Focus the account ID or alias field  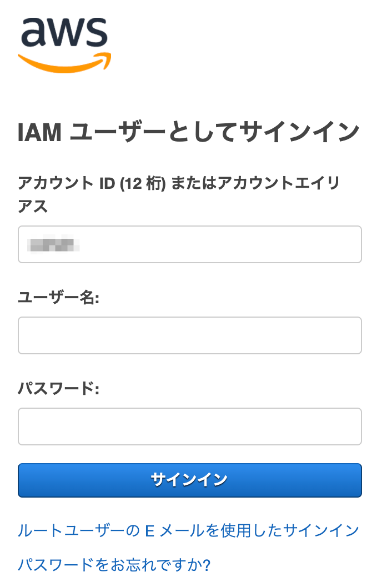point(190,244)
